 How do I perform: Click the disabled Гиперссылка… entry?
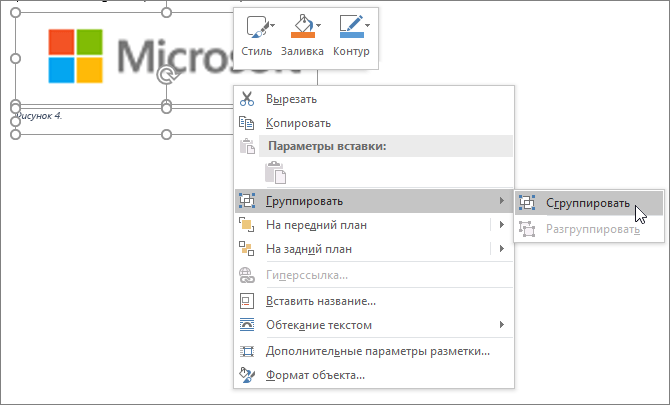[374, 275]
